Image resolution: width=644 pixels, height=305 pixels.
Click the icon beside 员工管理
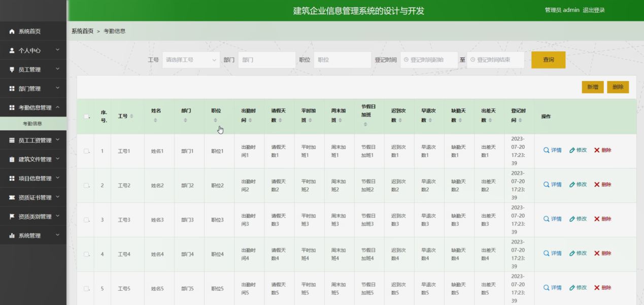12,70
